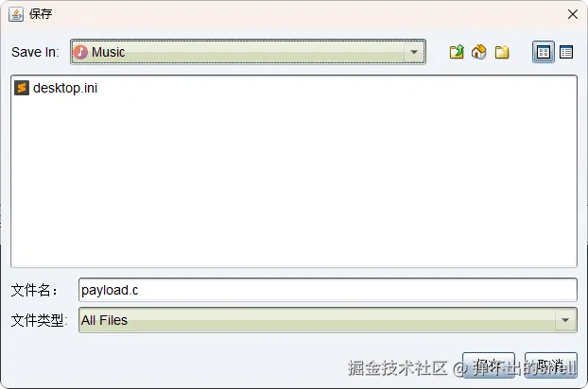
Task: Click the 保存 title bar text
Action: (41, 14)
